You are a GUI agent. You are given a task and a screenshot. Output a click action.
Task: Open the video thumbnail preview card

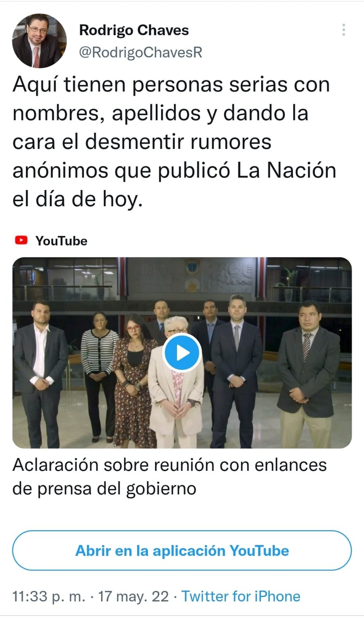pyautogui.click(x=182, y=353)
